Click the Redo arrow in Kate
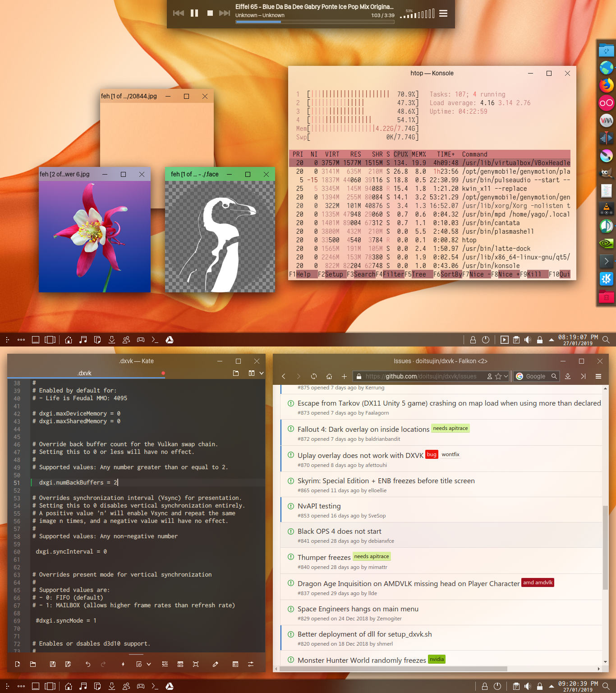This screenshot has width=616, height=693. pyautogui.click(x=103, y=664)
